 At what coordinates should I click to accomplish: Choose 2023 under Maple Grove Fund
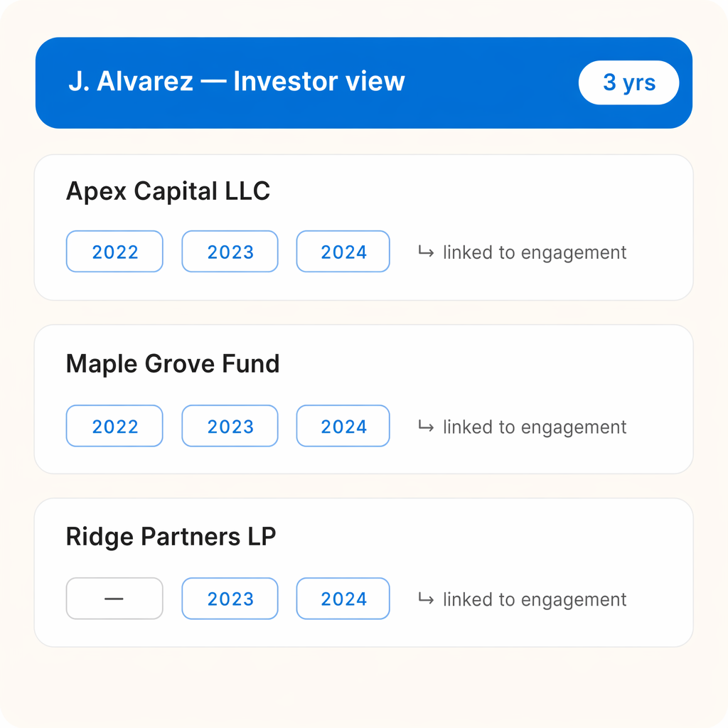[230, 427]
